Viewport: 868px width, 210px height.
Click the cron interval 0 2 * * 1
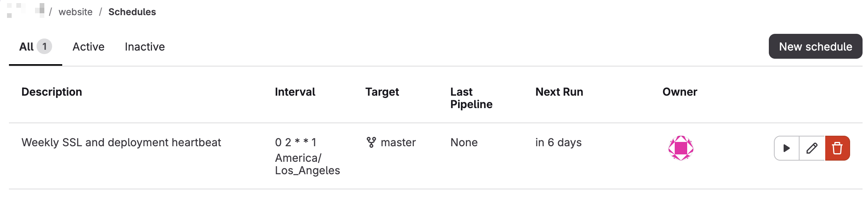(x=296, y=142)
